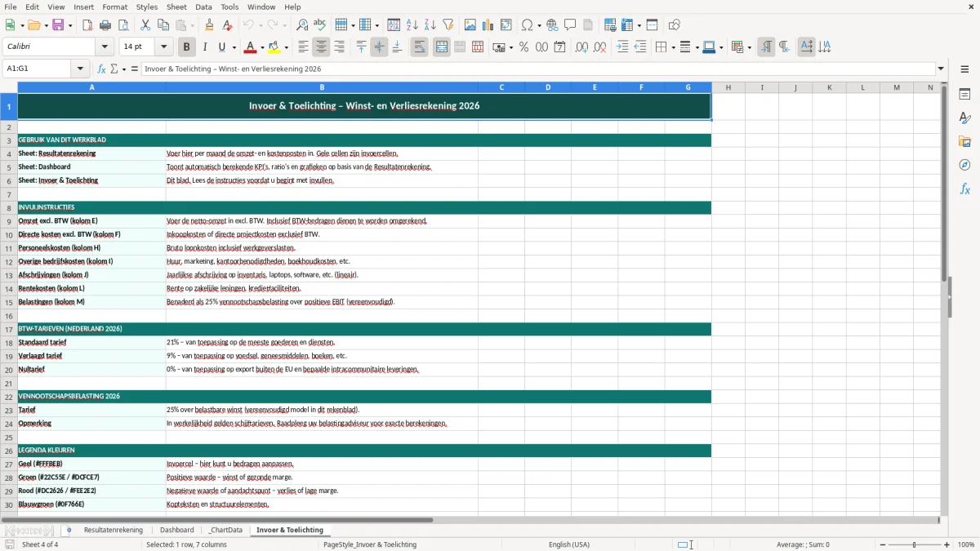Format as percent icon
The width and height of the screenshot is (980, 551).
click(x=523, y=47)
